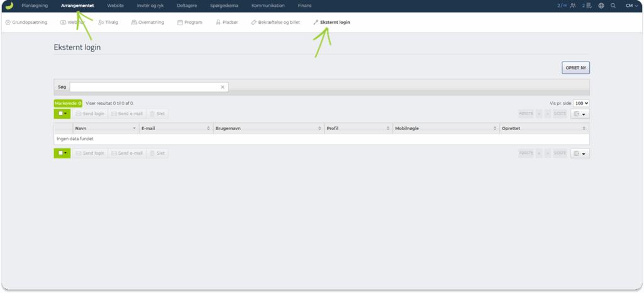The width and height of the screenshot is (644, 293).
Task: Expand the CM user account menu
Action: pyautogui.click(x=631, y=6)
